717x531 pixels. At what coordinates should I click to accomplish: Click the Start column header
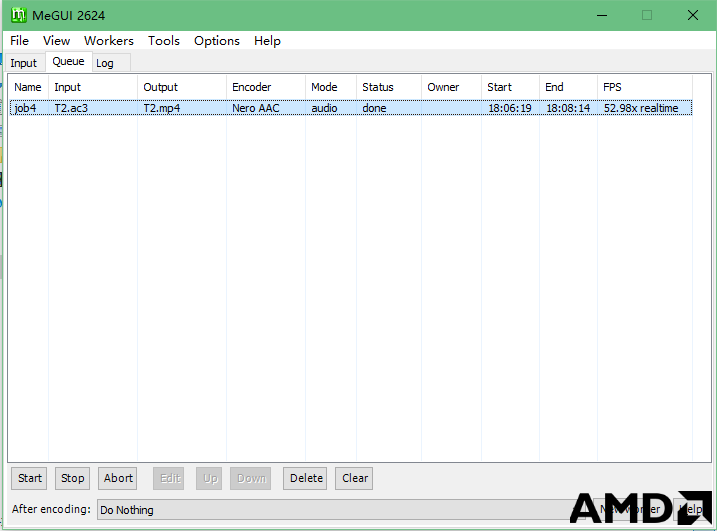[x=510, y=87]
